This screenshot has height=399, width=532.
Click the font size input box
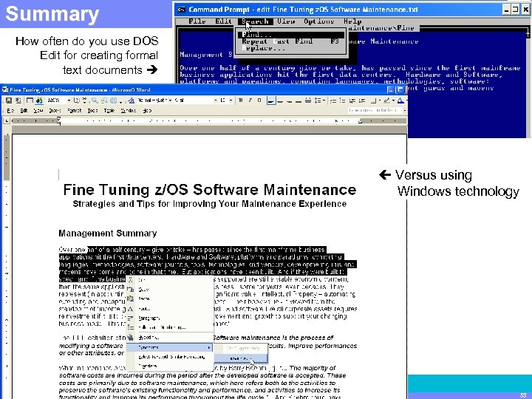(224, 100)
